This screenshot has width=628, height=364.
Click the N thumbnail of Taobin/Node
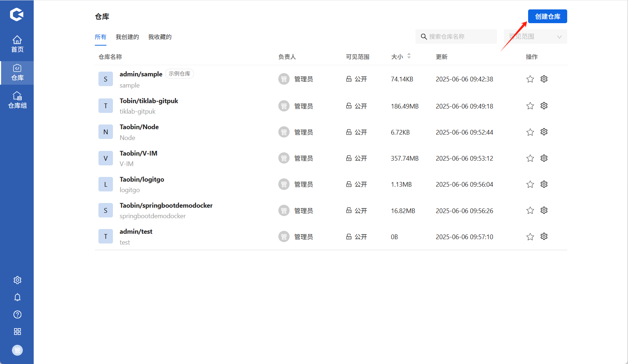click(x=106, y=132)
